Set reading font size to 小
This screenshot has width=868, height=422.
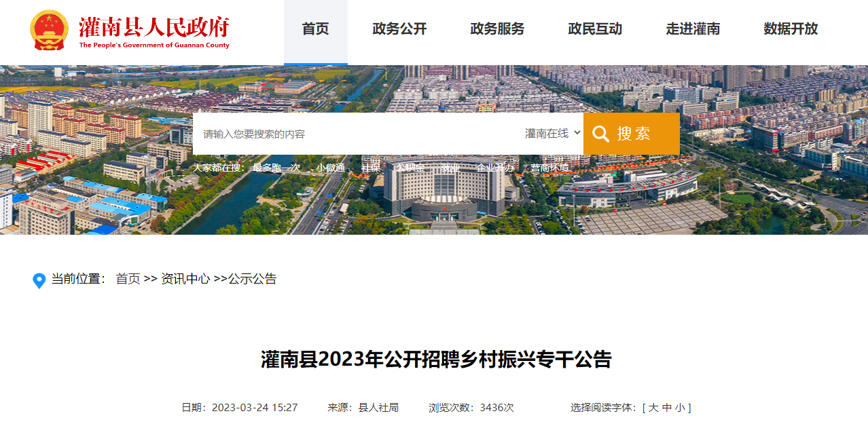point(680,408)
